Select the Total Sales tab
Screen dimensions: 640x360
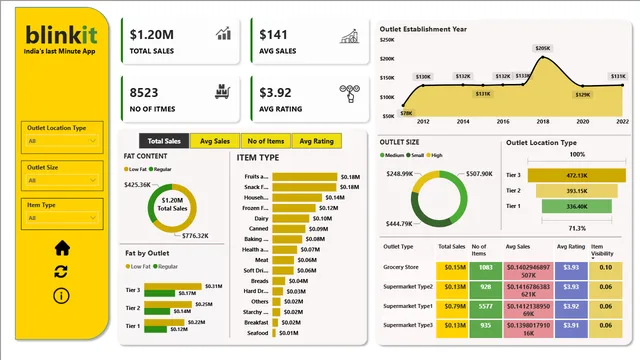pos(164,141)
